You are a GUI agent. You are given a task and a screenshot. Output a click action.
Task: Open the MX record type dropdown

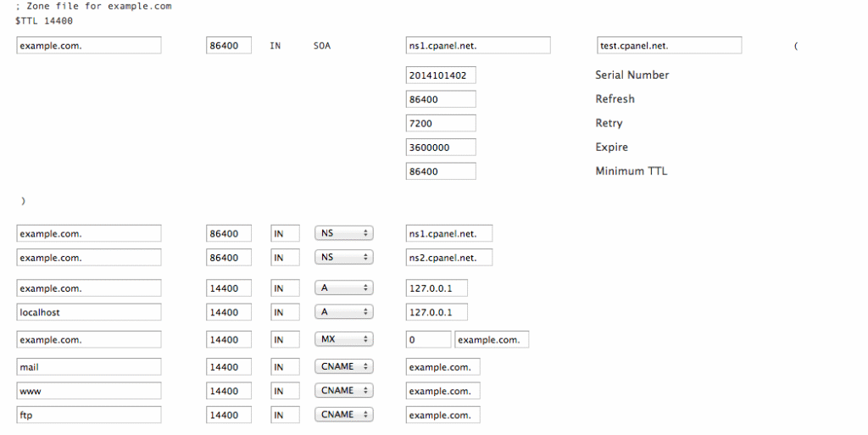(x=343, y=339)
